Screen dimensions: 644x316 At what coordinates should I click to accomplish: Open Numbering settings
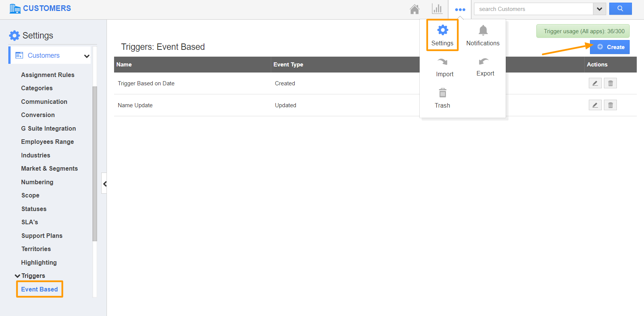37,182
